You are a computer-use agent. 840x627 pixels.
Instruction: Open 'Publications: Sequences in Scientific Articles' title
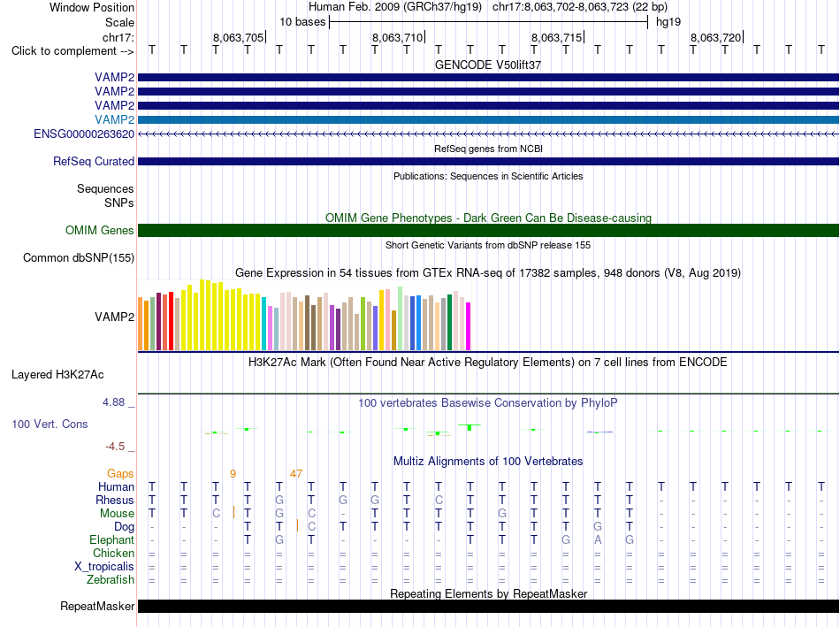click(x=488, y=176)
